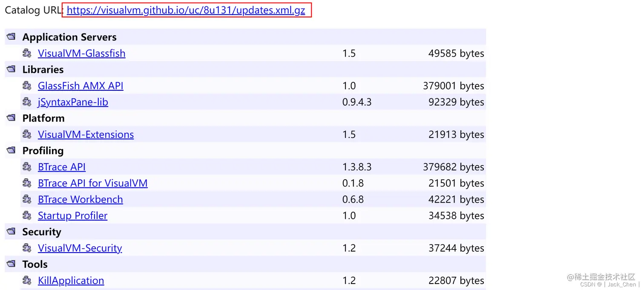Open the BTrace API link

(62, 167)
